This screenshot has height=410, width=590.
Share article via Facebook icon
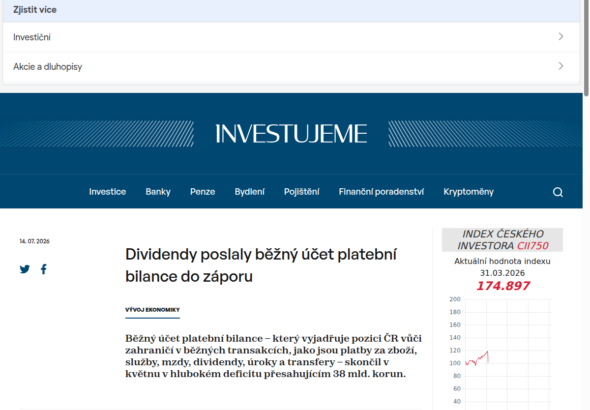tap(44, 269)
